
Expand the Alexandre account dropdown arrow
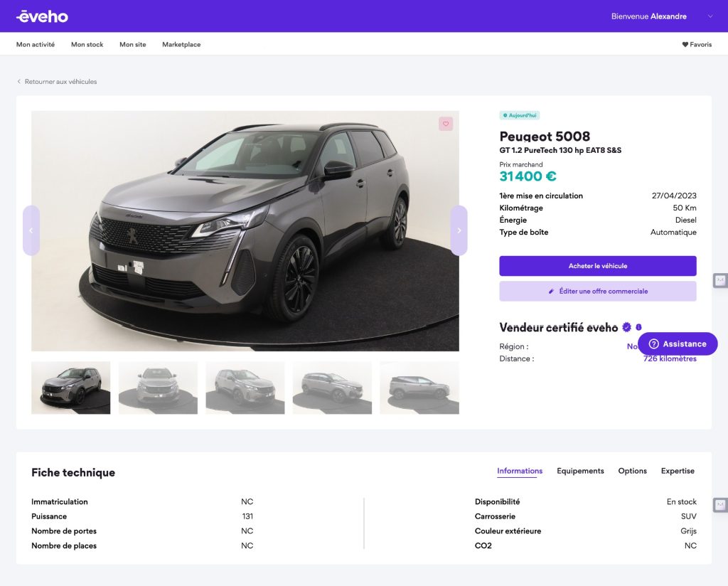tap(710, 16)
